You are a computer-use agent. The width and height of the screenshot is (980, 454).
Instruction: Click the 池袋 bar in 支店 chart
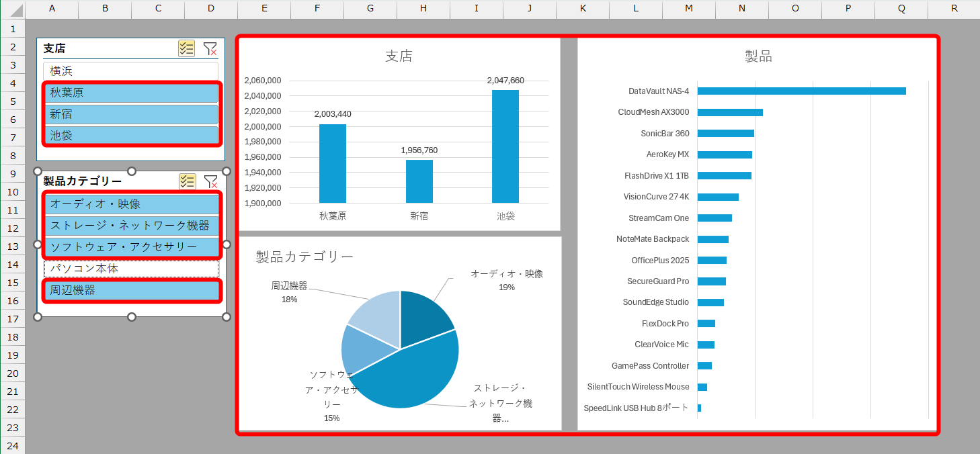(505, 146)
